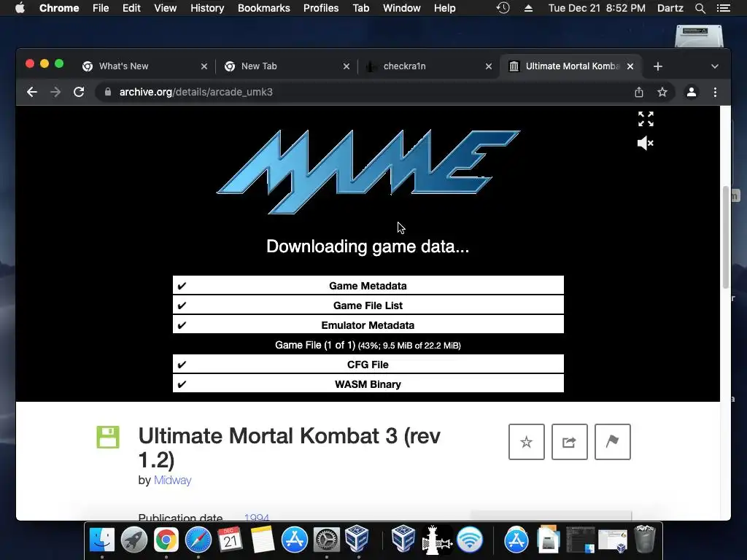Open the Tab menu
Screen dimensions: 747x560
coord(360,8)
